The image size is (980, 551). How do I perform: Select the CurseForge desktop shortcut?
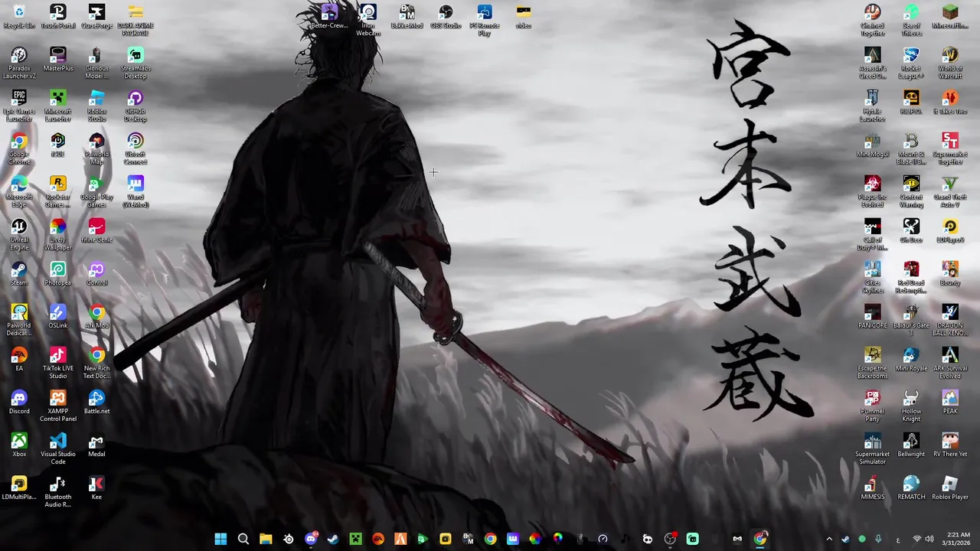(96, 16)
